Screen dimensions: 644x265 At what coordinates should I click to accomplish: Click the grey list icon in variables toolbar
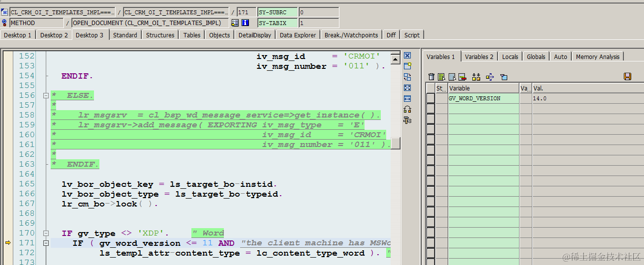tap(452, 77)
